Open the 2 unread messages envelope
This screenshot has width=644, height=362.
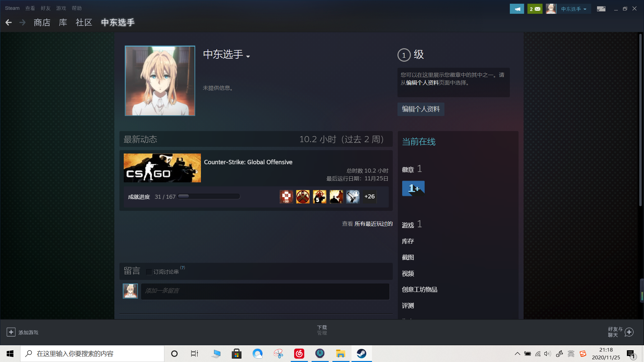coord(535,9)
